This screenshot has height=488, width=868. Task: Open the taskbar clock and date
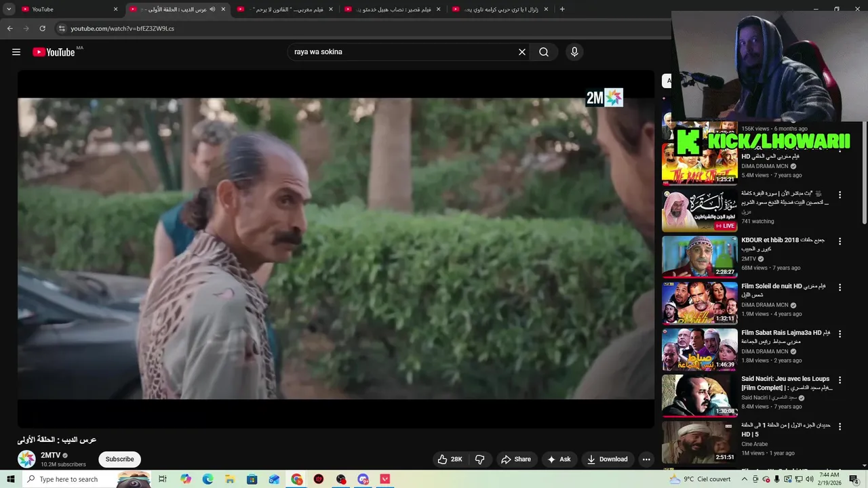coord(829,479)
